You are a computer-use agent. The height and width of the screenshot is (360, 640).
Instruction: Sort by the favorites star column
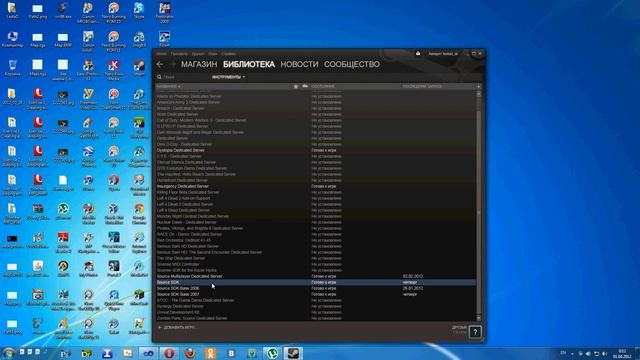pyautogui.click(x=296, y=87)
